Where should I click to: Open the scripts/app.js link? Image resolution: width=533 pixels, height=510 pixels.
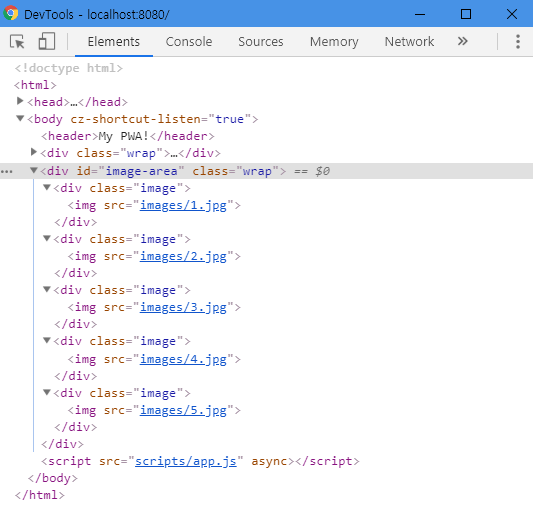pos(186,461)
